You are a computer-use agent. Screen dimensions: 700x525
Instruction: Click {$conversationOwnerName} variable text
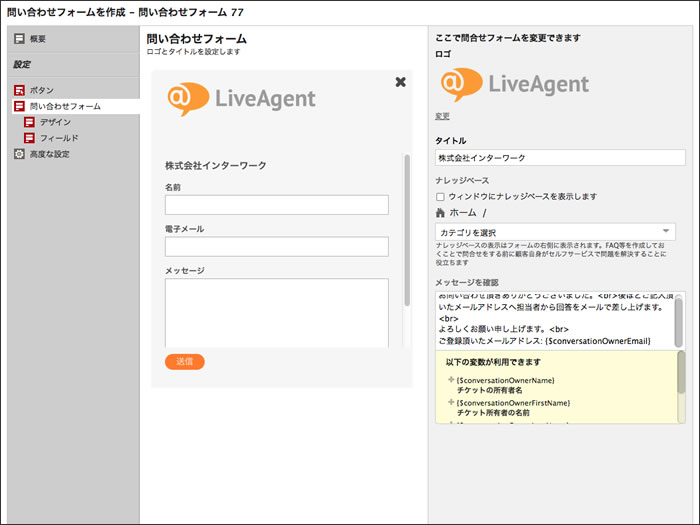(x=506, y=380)
